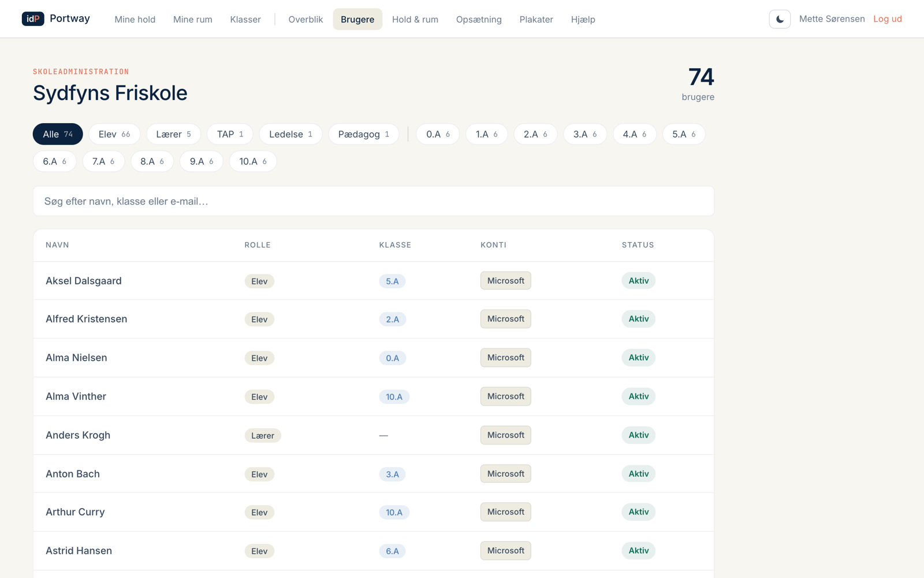Screen dimensions: 924x578
Task: Click the KONTI column header
Action: 493,245
